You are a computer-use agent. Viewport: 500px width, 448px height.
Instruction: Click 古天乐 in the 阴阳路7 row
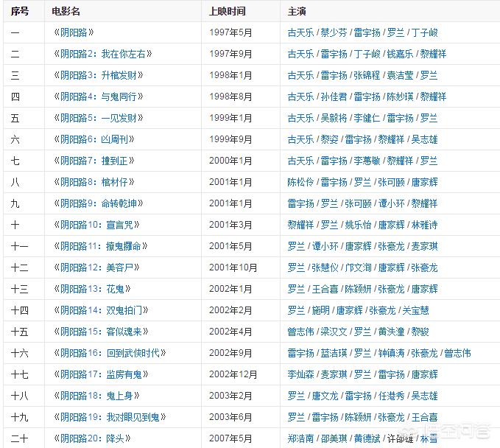[300, 161]
